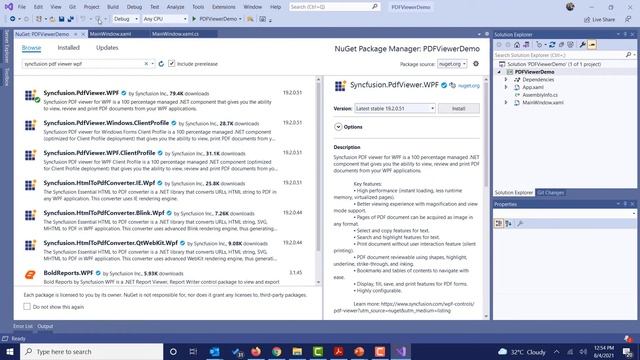Click Categorized icon in Properties panel
This screenshot has height=360, width=640.
[x=499, y=224]
